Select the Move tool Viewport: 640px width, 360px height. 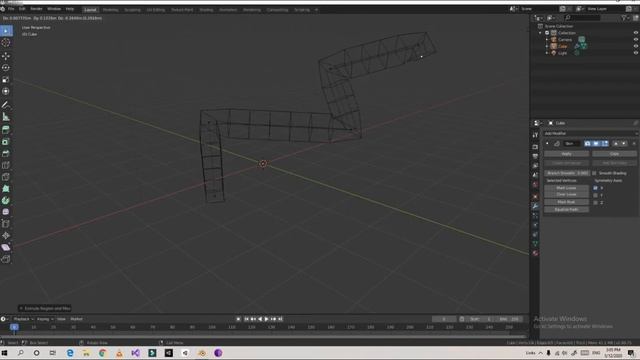[x=6, y=56]
